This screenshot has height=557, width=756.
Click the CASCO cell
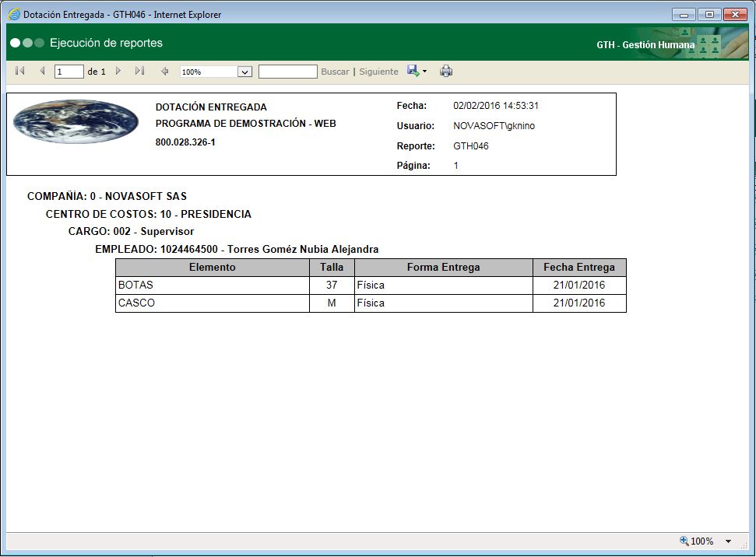pyautogui.click(x=212, y=303)
